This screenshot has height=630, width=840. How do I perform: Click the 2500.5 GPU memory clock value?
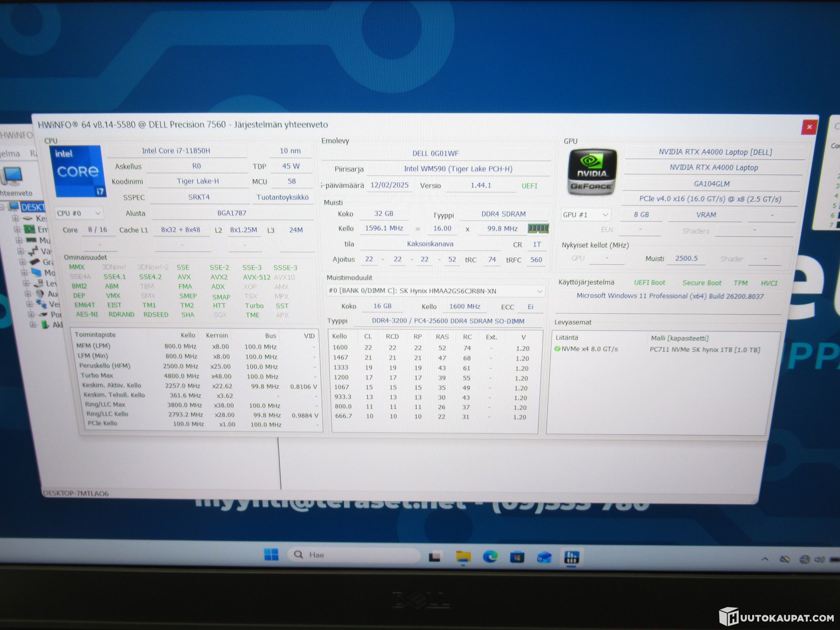687,258
